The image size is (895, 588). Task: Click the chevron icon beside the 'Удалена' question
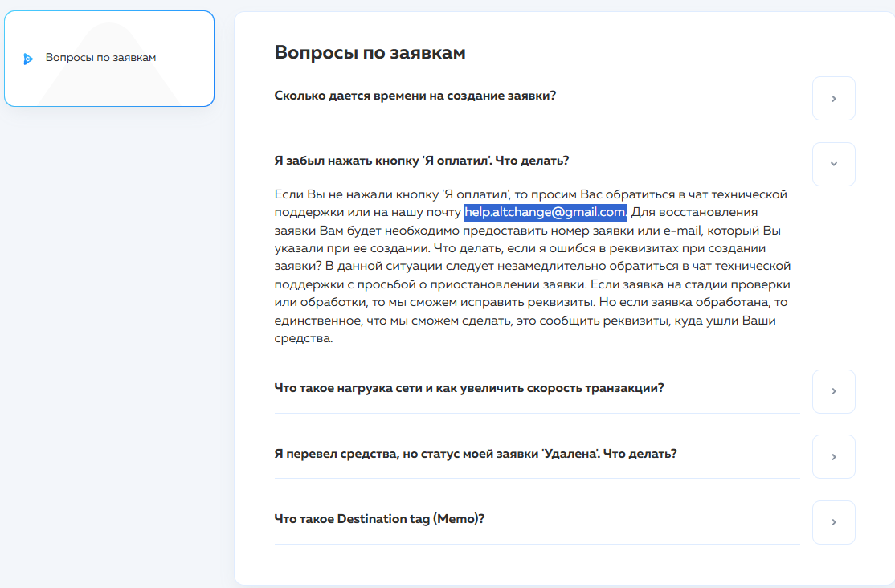click(x=833, y=456)
